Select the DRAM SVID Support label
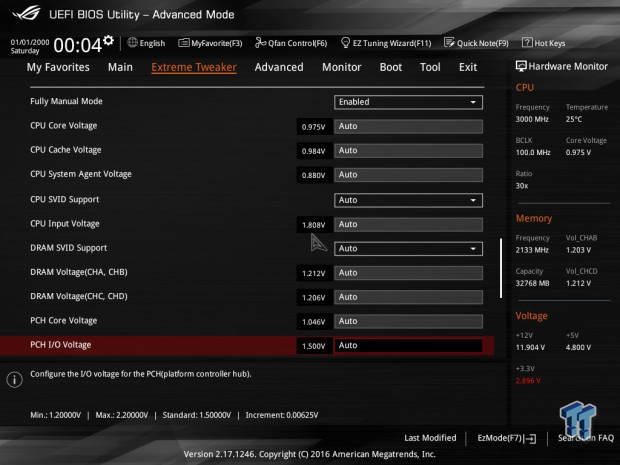This screenshot has height=465, width=620. click(x=68, y=248)
